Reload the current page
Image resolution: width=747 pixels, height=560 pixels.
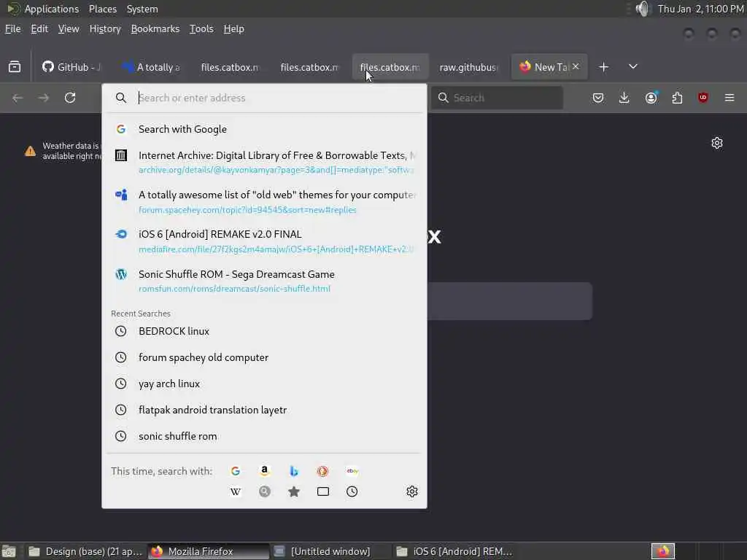70,98
